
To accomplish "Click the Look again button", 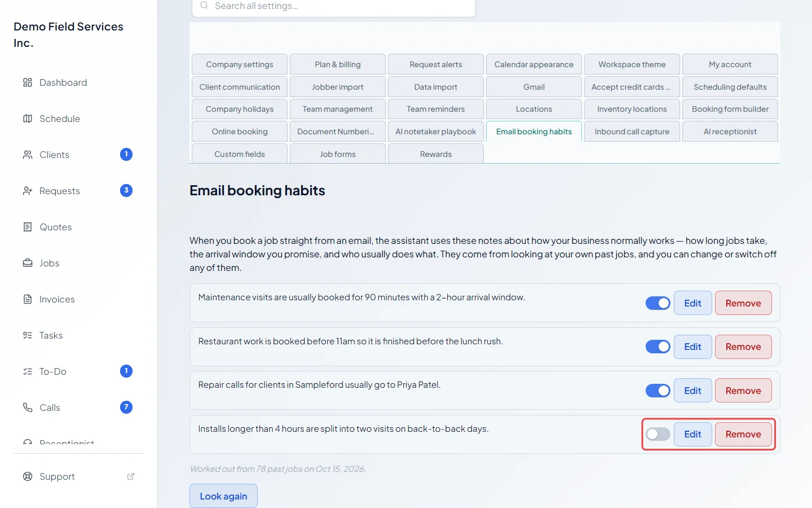I will 223,496.
